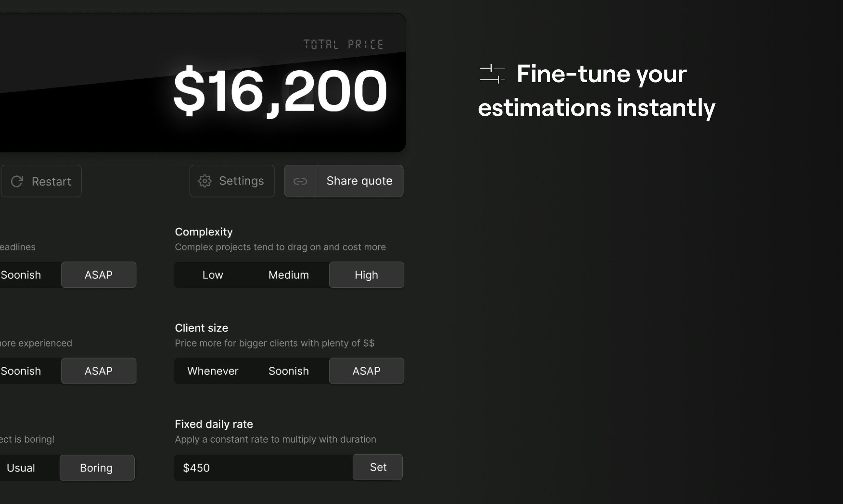The width and height of the screenshot is (843, 504).
Task: Choose Soonish in the deadlines section
Action: 20,275
